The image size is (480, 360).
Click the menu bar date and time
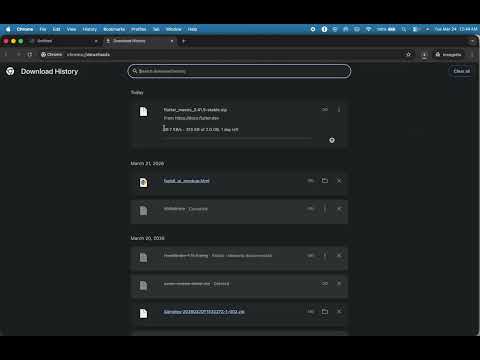click(x=456, y=29)
